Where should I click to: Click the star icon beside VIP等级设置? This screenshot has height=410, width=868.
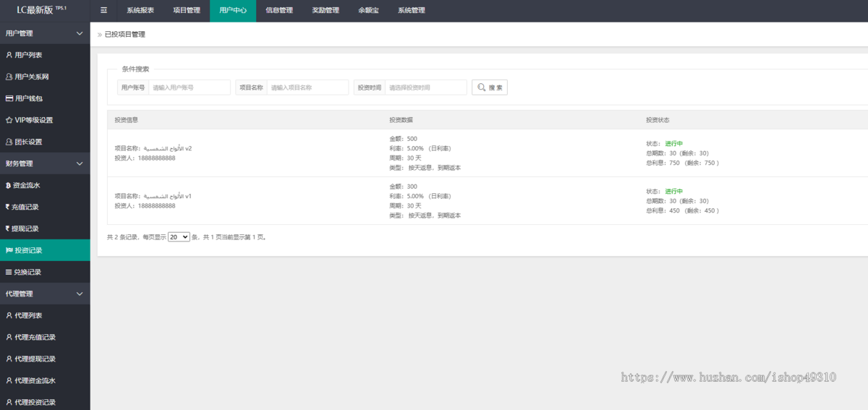(x=9, y=120)
